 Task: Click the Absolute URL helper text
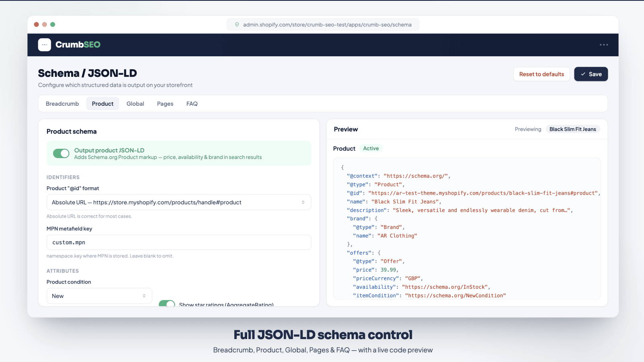pos(89,216)
